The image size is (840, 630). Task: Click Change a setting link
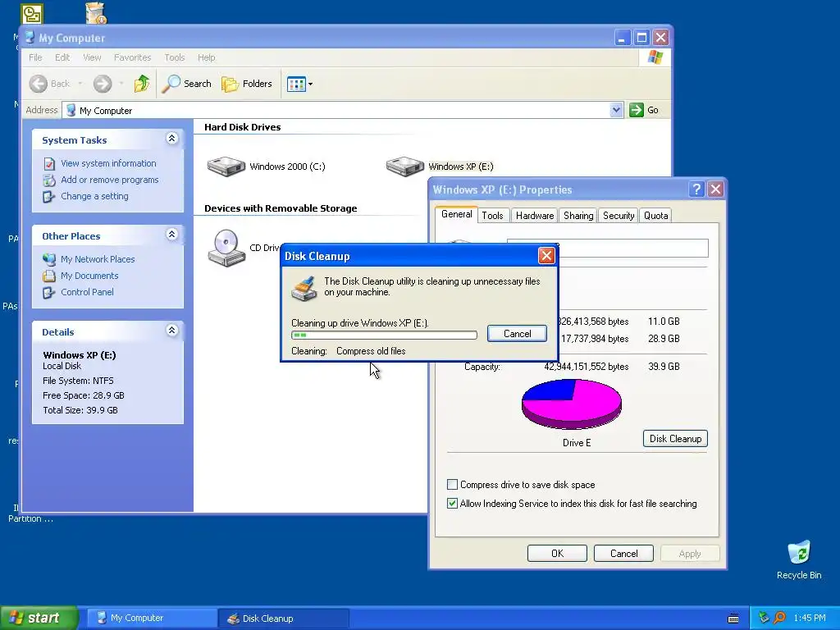point(95,196)
